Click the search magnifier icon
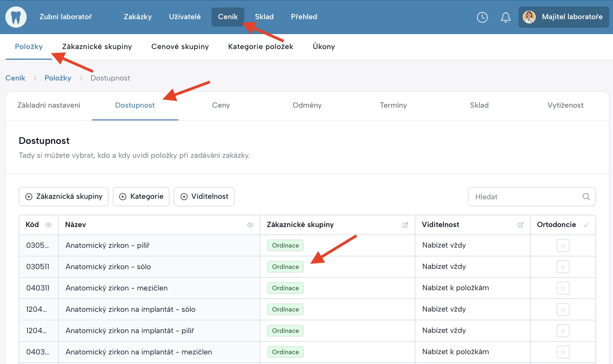Image resolution: width=613 pixels, height=364 pixels. point(586,197)
